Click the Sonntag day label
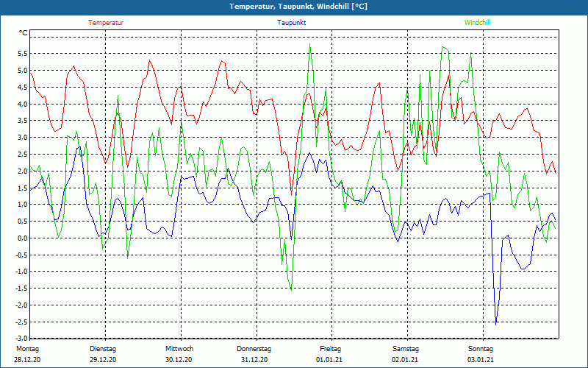 [x=481, y=349]
